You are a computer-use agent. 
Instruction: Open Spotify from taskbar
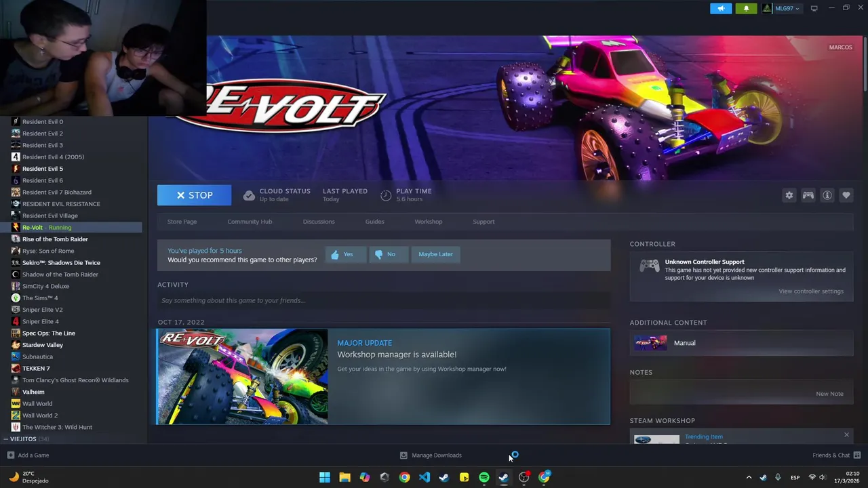[484, 477]
